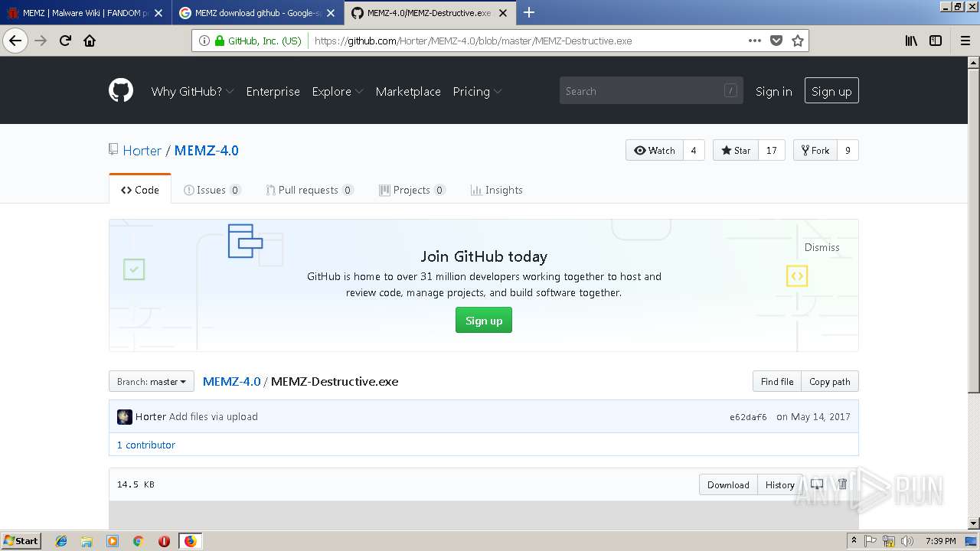The width and height of the screenshot is (980, 551).
Task: Bookmark this page with star icon
Action: [x=798, y=41]
